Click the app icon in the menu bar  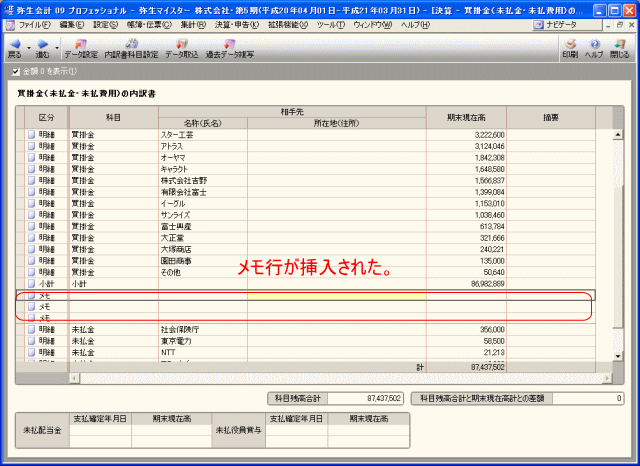(9, 25)
